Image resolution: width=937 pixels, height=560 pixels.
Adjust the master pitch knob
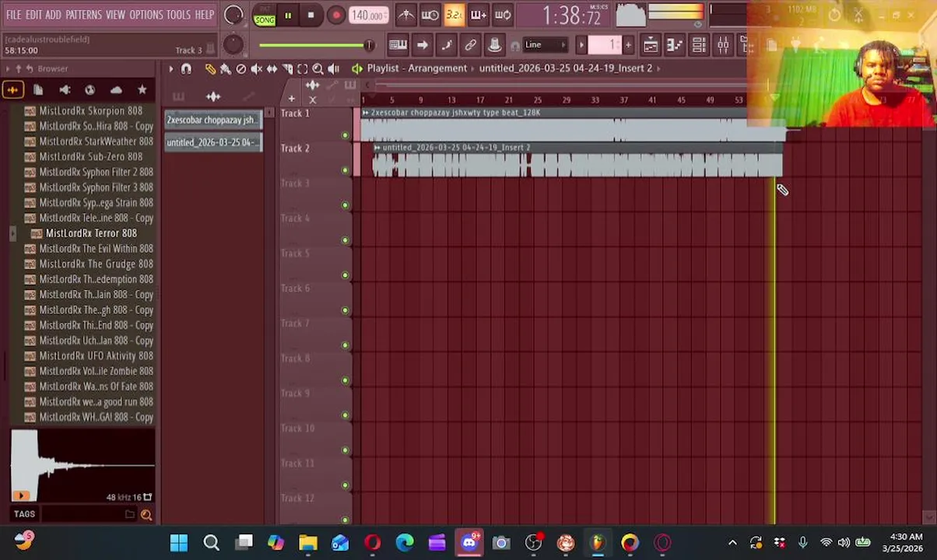(233, 44)
